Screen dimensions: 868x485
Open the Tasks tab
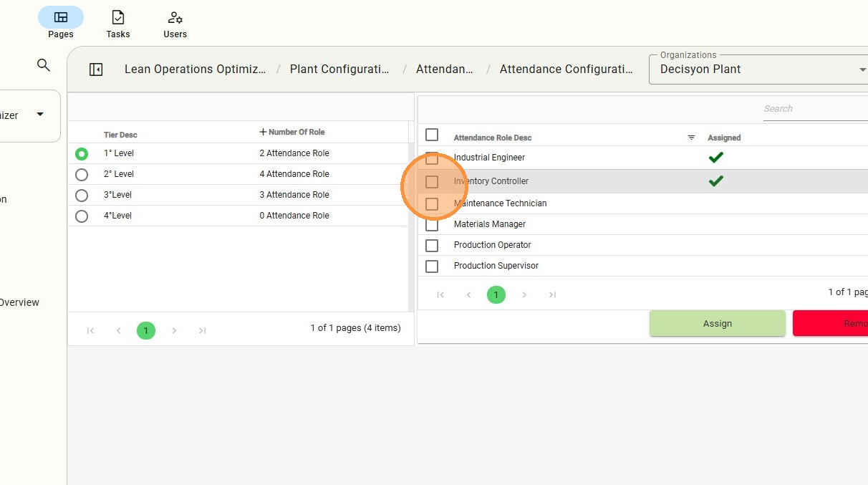click(x=118, y=24)
